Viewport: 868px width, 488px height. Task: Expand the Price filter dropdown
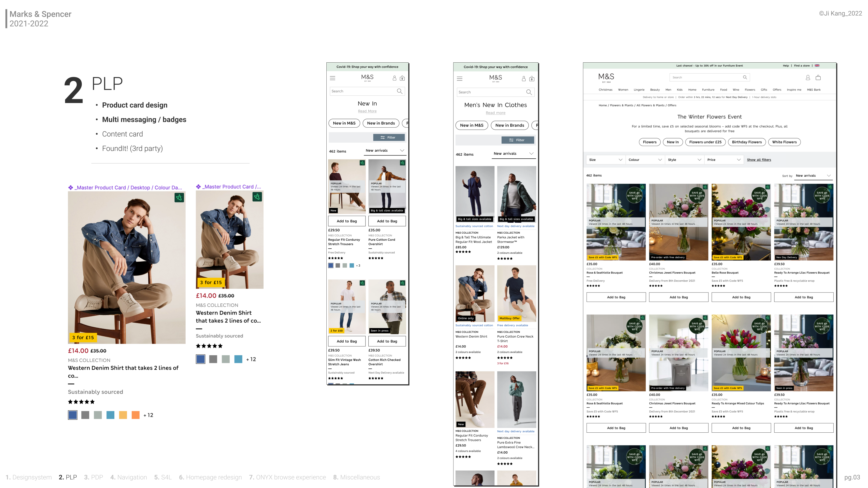click(x=724, y=160)
